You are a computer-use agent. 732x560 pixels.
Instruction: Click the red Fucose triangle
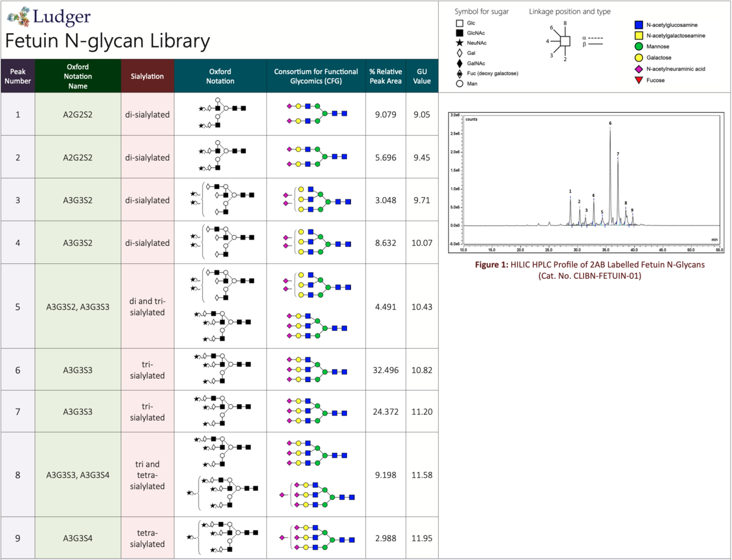638,80
